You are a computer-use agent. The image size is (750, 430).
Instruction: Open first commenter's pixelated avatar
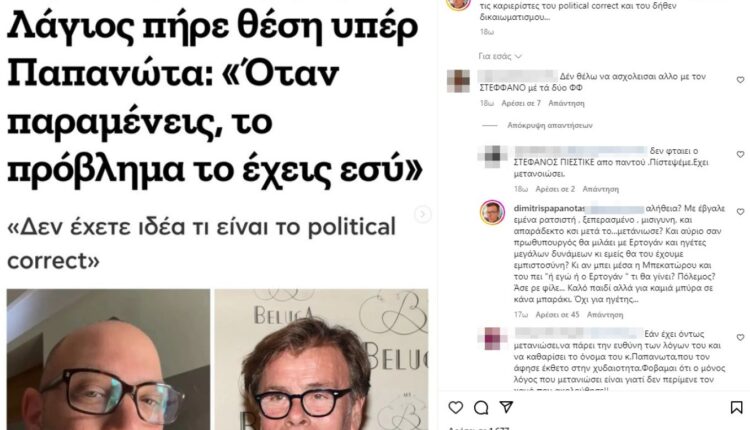pos(458,81)
